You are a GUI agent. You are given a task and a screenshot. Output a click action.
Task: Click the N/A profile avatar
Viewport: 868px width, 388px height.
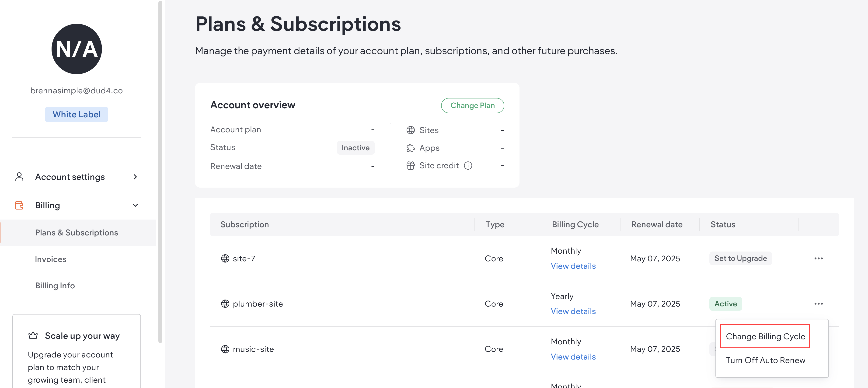tap(77, 49)
